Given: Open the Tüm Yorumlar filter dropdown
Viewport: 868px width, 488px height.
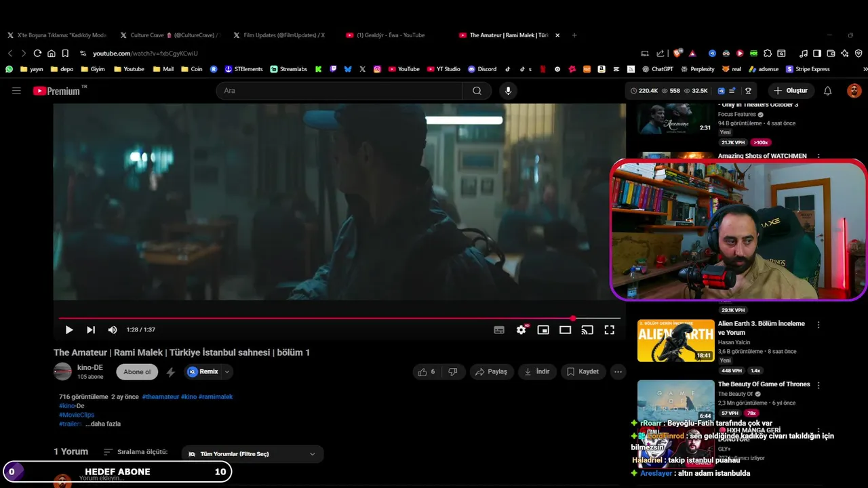Looking at the screenshot, I should coord(252,454).
